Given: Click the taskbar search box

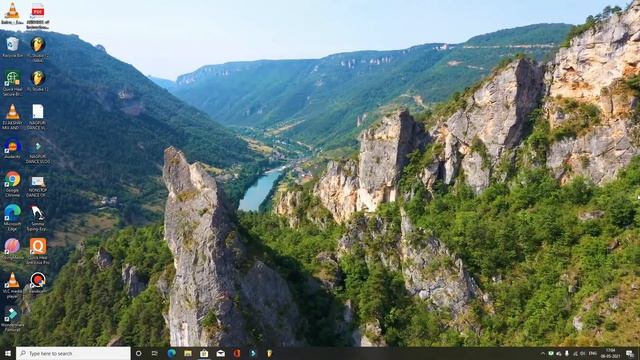Looking at the screenshot, I should click(73, 353).
